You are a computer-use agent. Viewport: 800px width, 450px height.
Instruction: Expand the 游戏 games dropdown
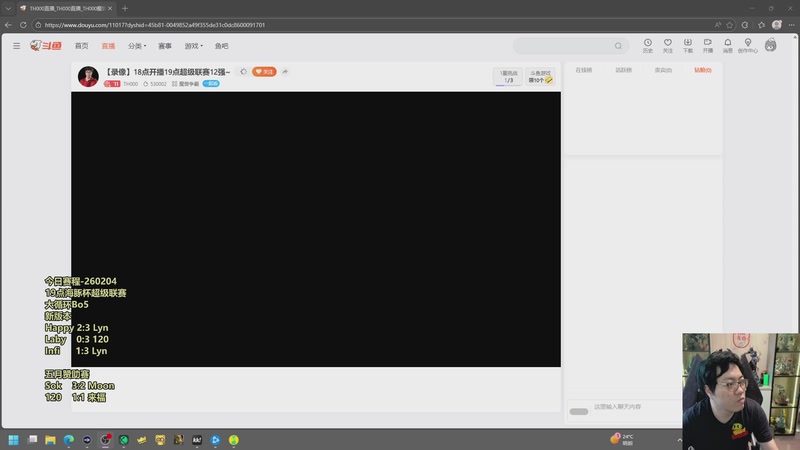click(193, 46)
